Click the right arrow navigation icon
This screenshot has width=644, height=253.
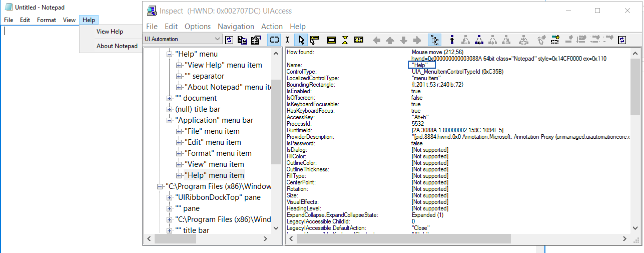[x=417, y=39]
